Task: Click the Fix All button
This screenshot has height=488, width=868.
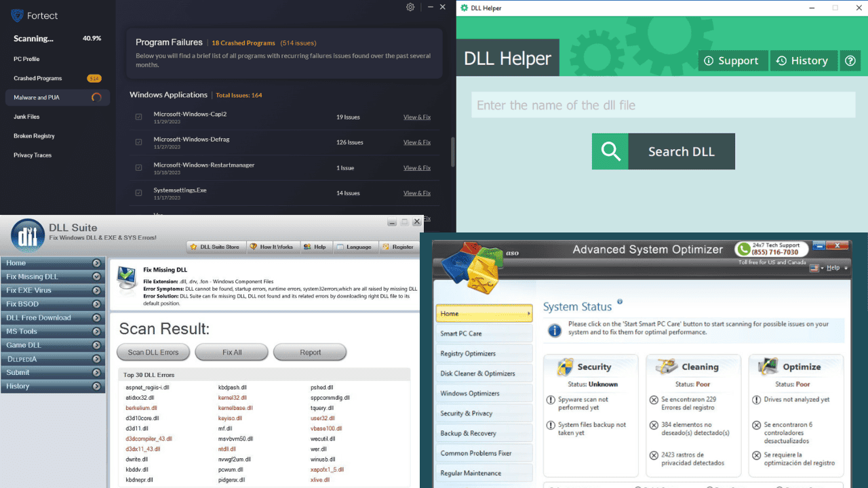Action: tap(232, 352)
